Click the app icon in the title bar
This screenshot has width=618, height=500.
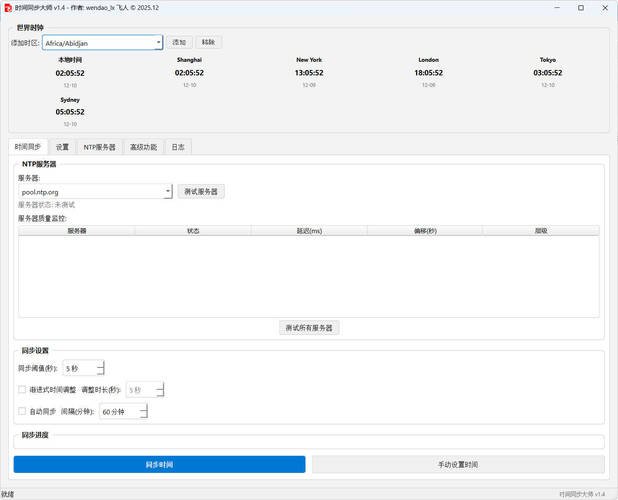pyautogui.click(x=8, y=7)
